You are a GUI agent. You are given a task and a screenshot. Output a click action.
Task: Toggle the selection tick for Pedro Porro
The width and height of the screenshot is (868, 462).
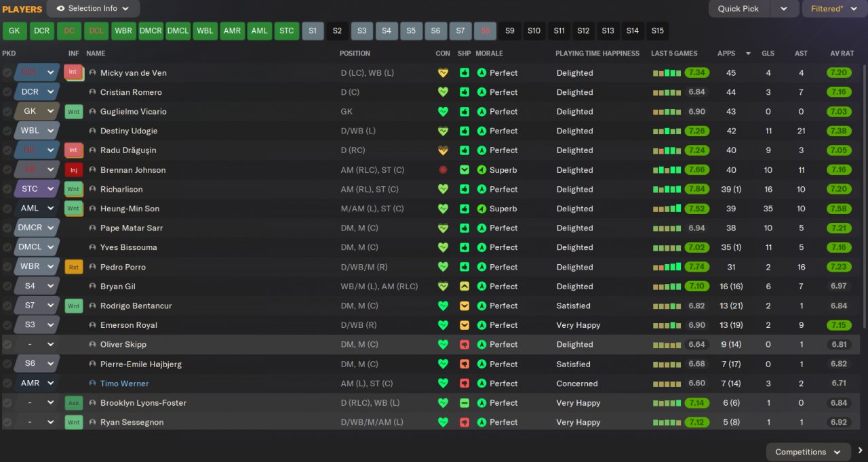[7, 267]
